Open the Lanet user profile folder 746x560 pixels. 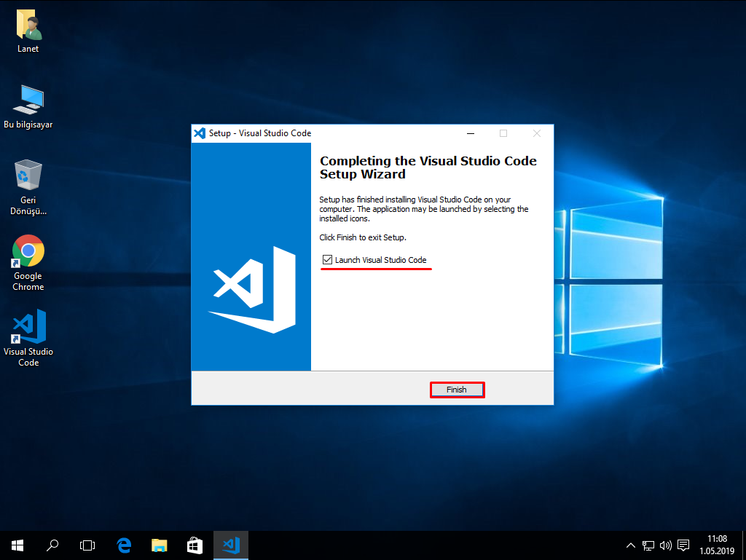(x=28, y=23)
